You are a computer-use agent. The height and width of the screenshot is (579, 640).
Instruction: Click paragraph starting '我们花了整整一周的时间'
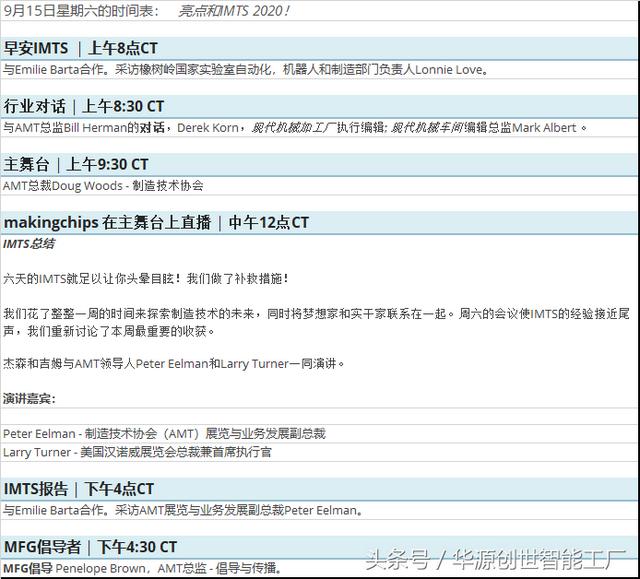point(316,322)
